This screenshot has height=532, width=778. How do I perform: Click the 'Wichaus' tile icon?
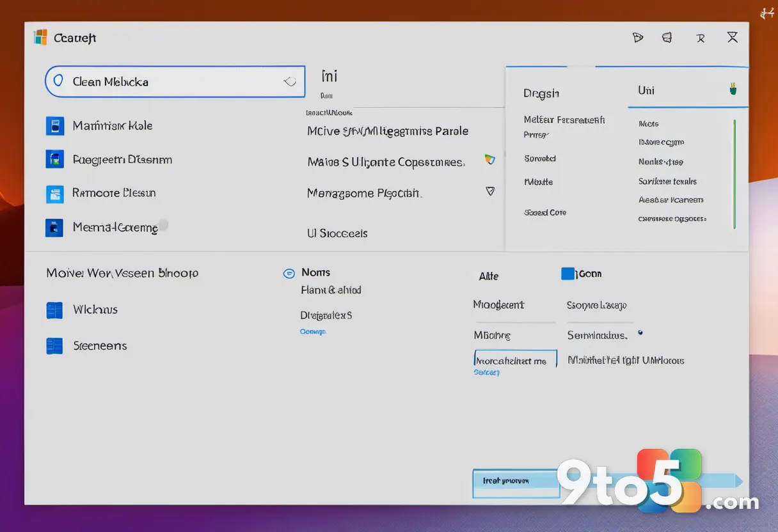pyautogui.click(x=54, y=311)
